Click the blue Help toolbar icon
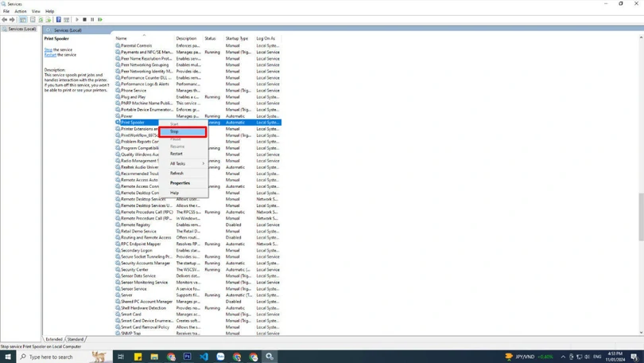The image size is (644, 363). 58,19
